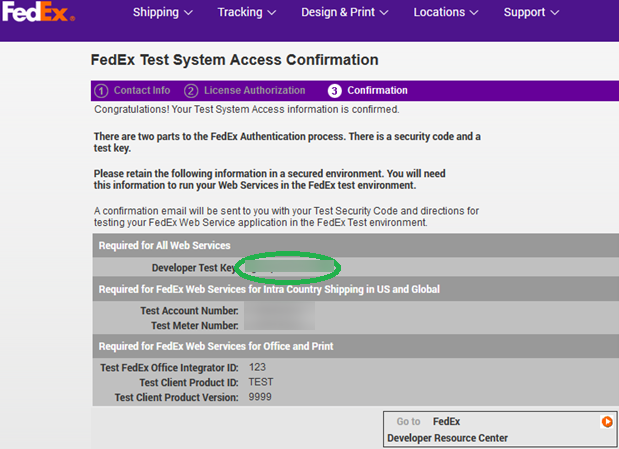The height and width of the screenshot is (449, 619).
Task: Click the blurred Developer Test Key value
Action: pyautogui.click(x=289, y=267)
